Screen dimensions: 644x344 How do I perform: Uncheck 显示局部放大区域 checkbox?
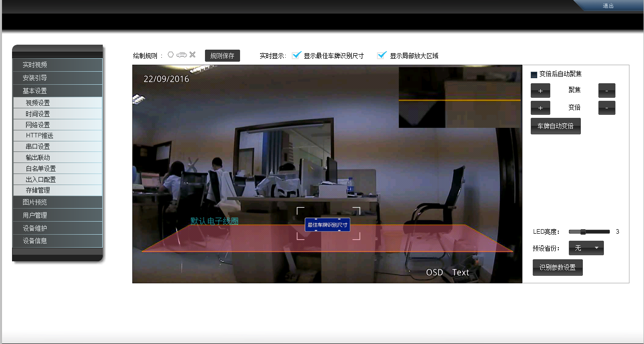tap(382, 55)
